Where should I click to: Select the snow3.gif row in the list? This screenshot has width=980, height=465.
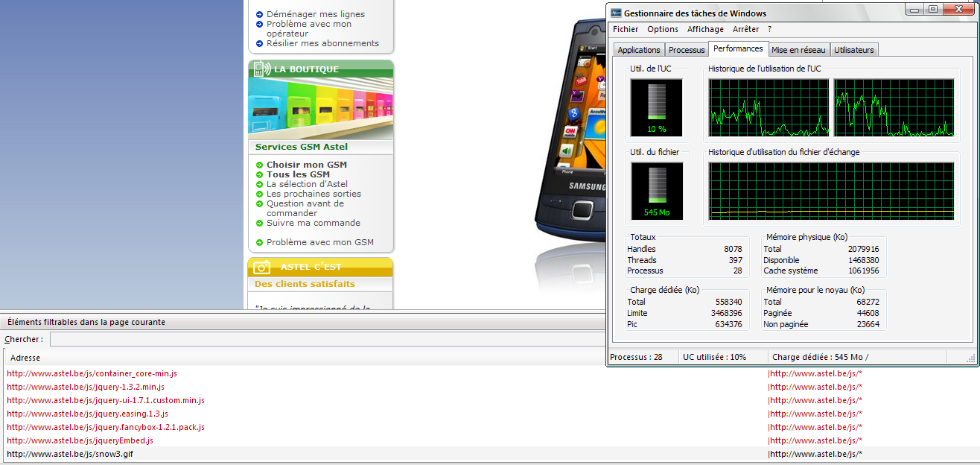click(70, 454)
